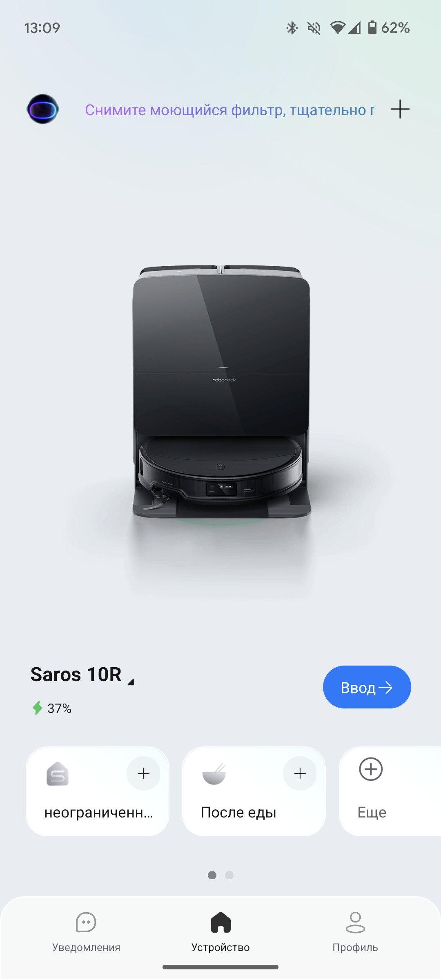Screen dimensions: 441x980
Task: Add the После еды routine with its plus
Action: 300,773
